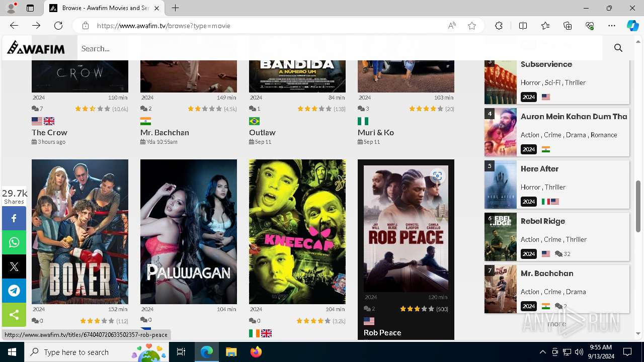The width and height of the screenshot is (644, 362).
Task: Click The Crow star rating
Action: click(x=93, y=109)
